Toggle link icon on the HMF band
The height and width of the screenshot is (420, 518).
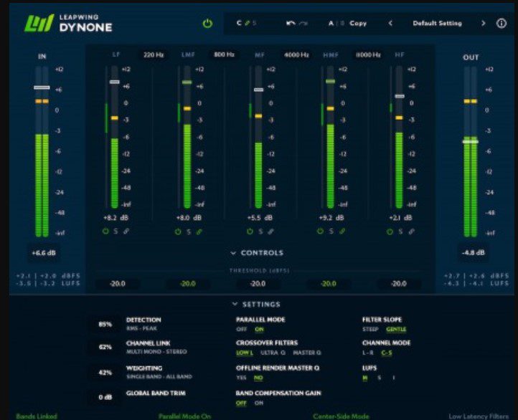click(x=342, y=232)
